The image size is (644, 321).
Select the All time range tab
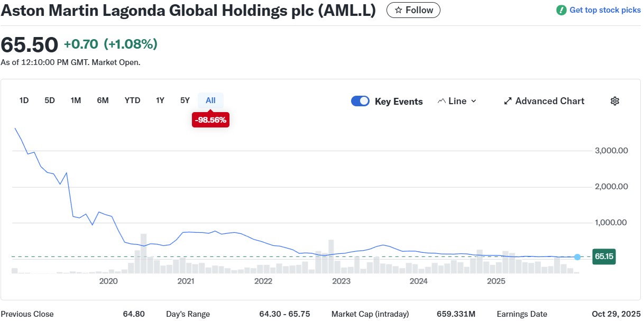210,100
